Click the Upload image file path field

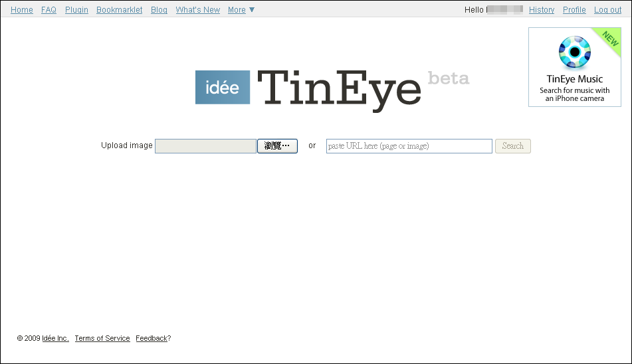pos(205,145)
